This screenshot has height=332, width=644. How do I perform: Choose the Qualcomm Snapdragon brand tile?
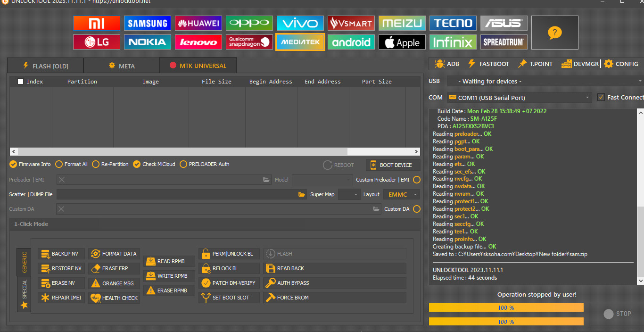click(x=249, y=42)
